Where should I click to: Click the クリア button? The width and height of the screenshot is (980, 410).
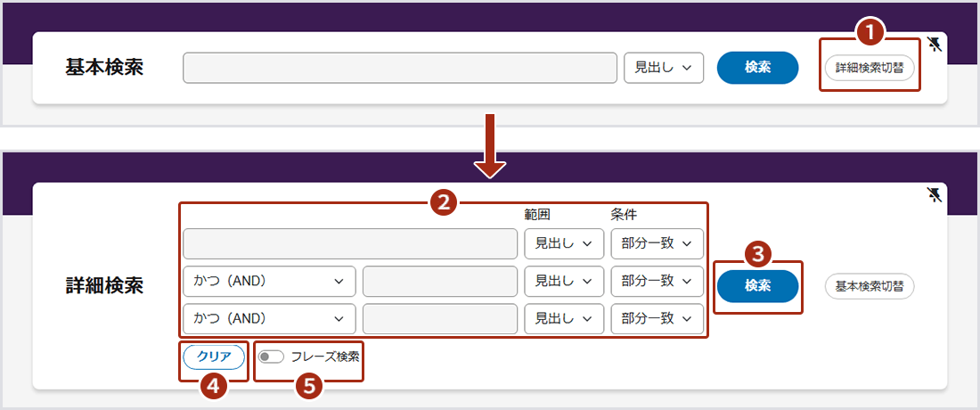pos(214,357)
